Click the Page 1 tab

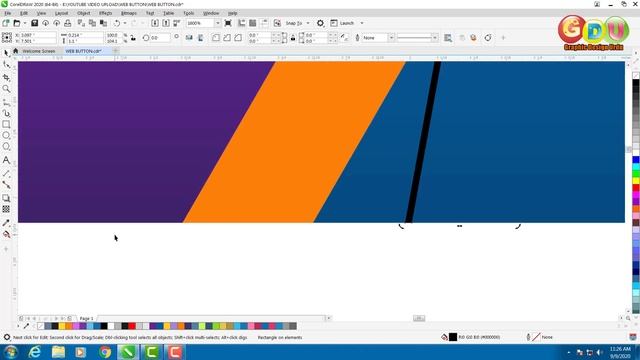[87, 318]
